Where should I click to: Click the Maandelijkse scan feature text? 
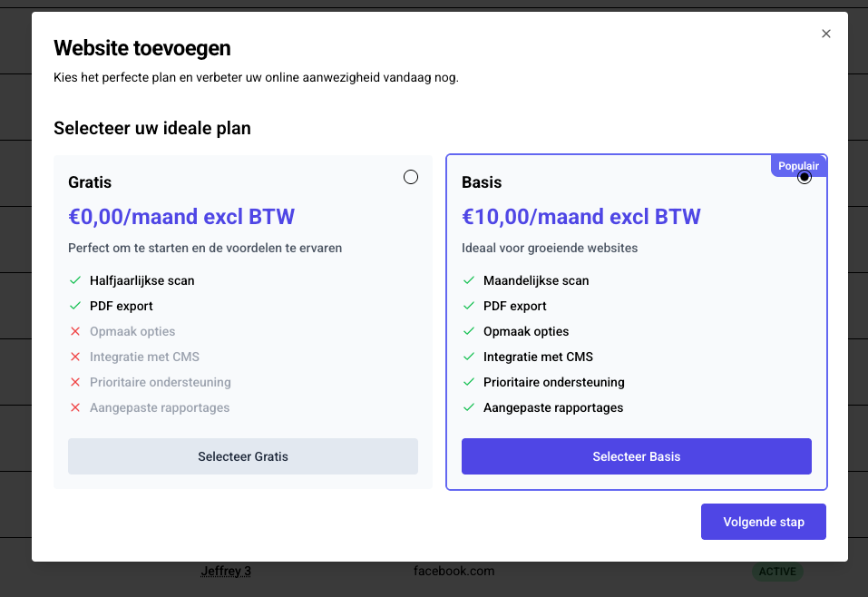tap(536, 280)
